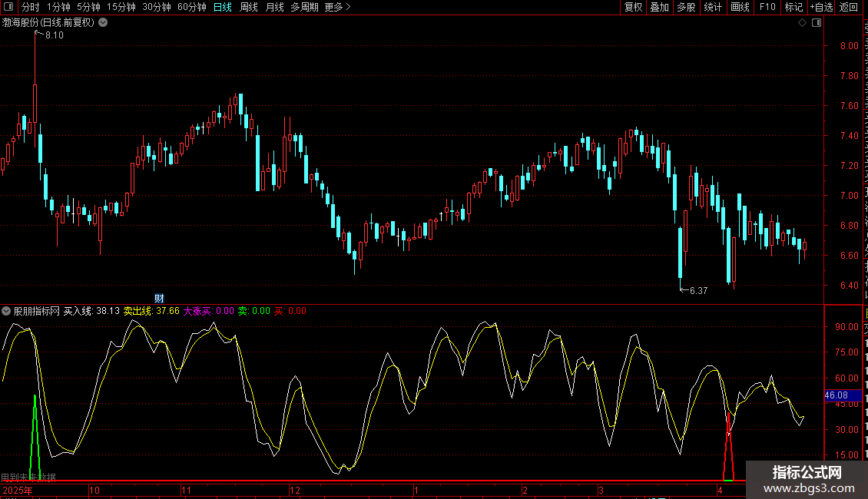Open the 统计 statistics tool

(712, 7)
